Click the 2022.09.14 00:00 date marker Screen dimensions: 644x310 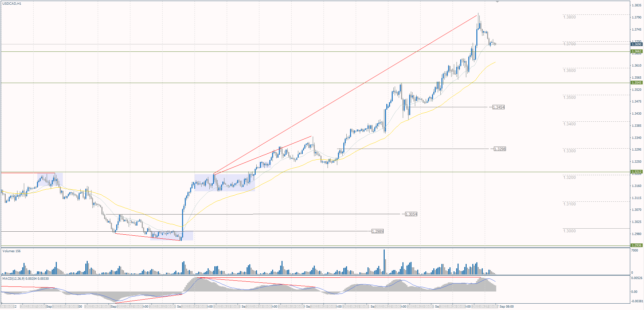[195, 307]
